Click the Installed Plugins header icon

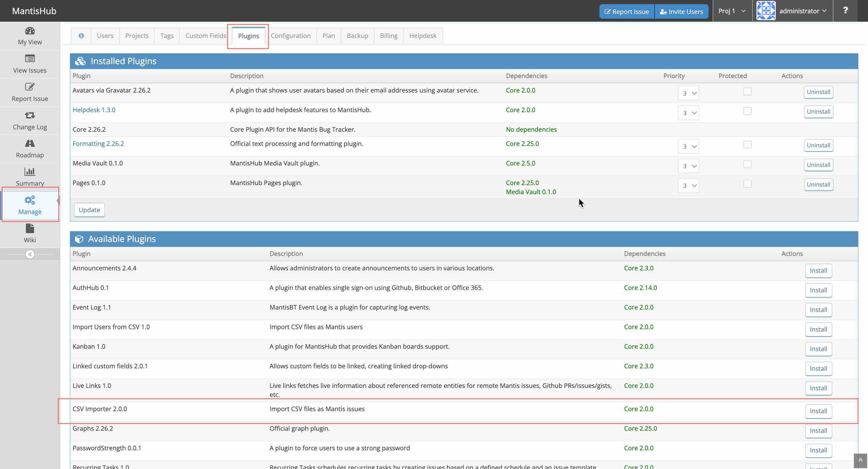click(80, 61)
